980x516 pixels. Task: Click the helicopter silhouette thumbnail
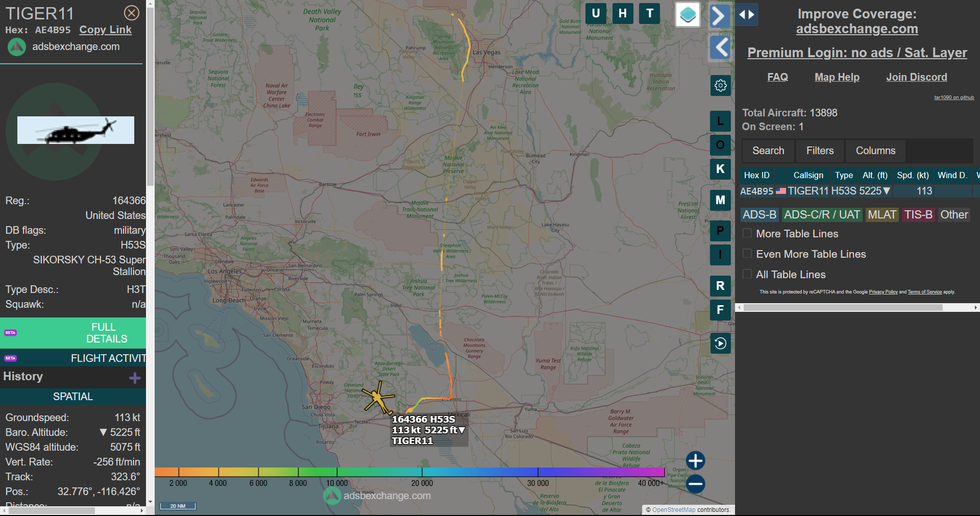click(76, 130)
